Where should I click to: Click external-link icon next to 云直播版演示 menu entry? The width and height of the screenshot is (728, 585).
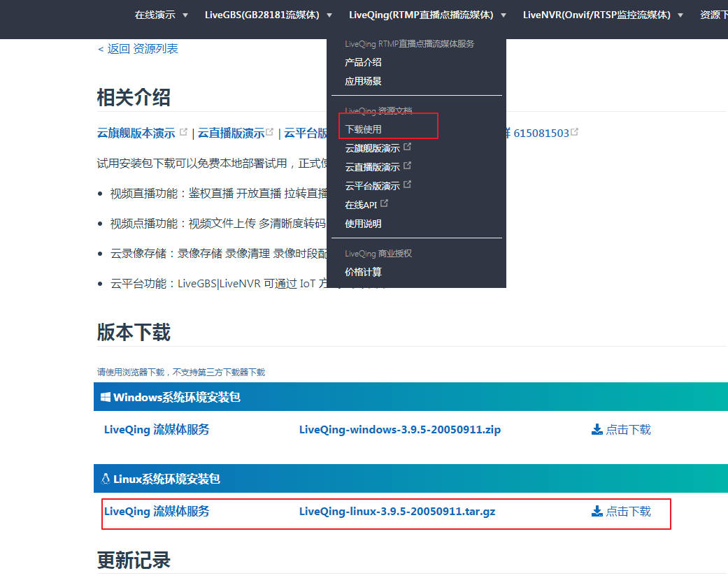point(407,165)
